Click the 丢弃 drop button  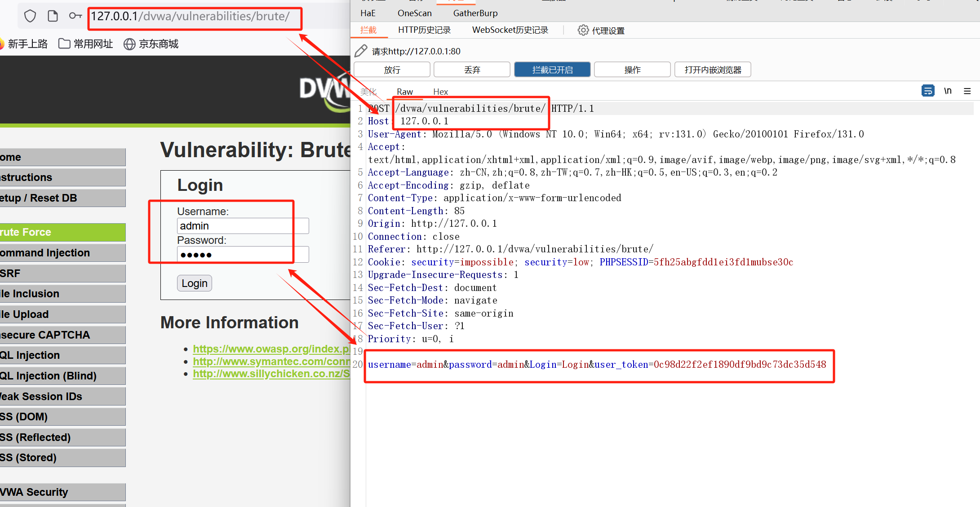472,70
